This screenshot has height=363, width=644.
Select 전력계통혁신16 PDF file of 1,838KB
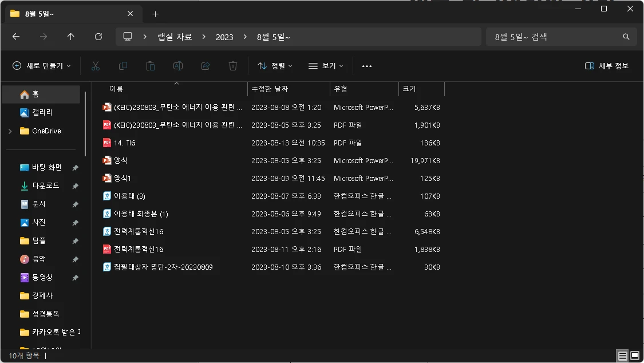pos(271,249)
